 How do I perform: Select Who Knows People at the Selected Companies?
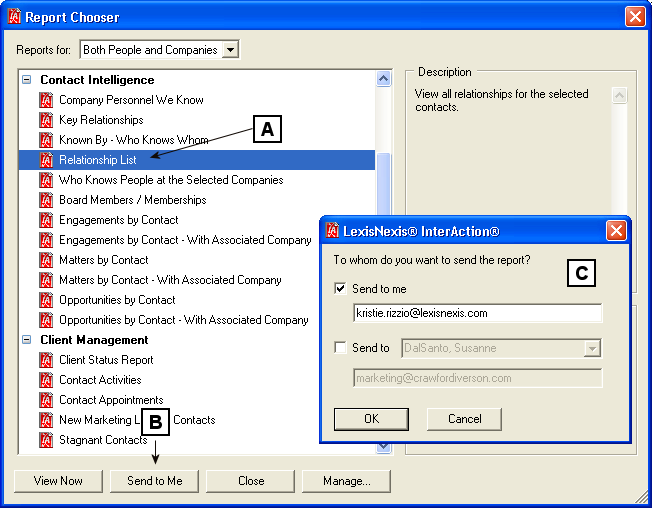171,180
